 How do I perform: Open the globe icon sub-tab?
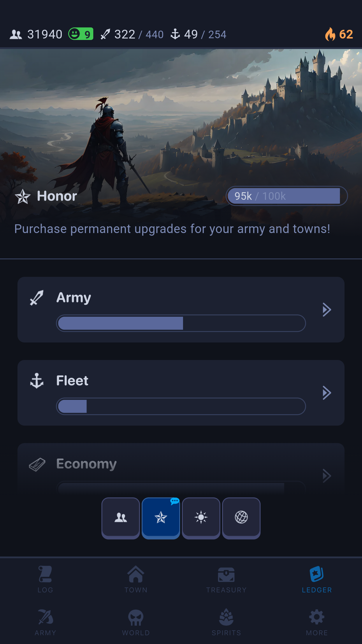(x=241, y=518)
